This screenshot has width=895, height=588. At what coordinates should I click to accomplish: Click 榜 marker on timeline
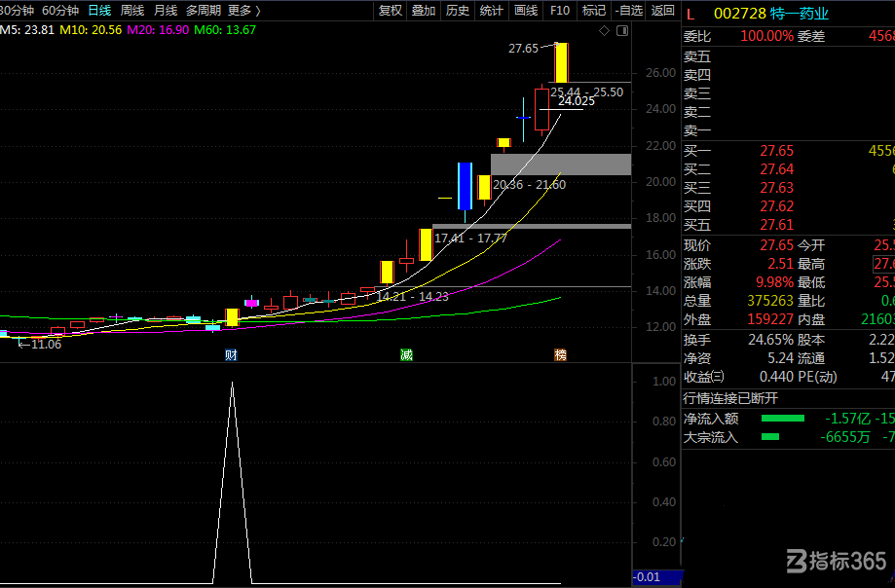click(x=561, y=355)
